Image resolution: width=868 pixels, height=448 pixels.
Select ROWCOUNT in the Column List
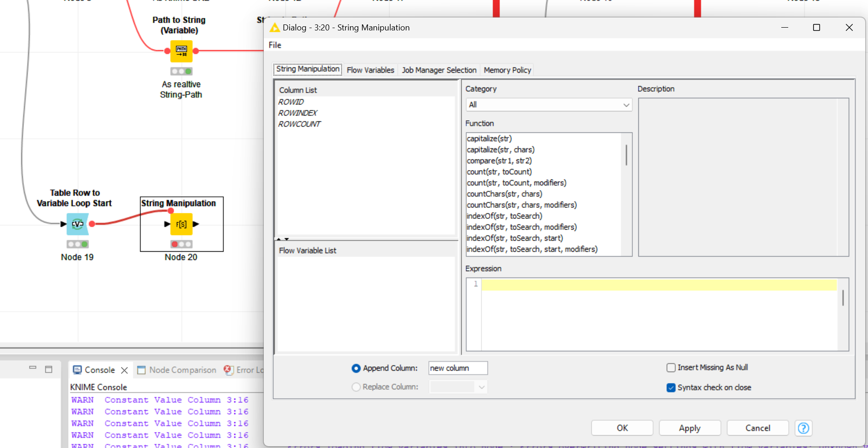pyautogui.click(x=299, y=124)
